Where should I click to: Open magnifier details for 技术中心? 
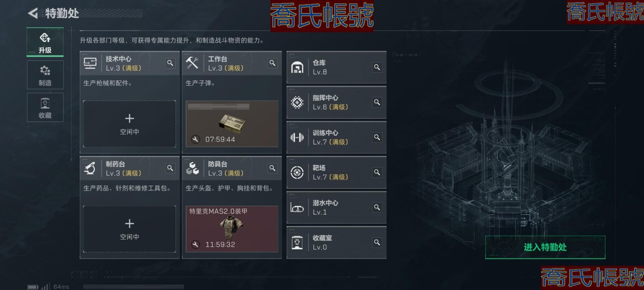(170, 63)
